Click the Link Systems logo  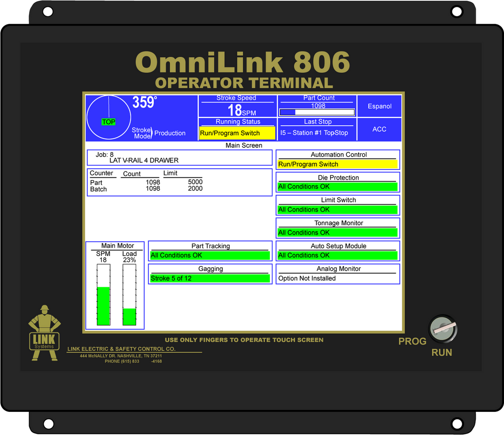pyautogui.click(x=44, y=333)
